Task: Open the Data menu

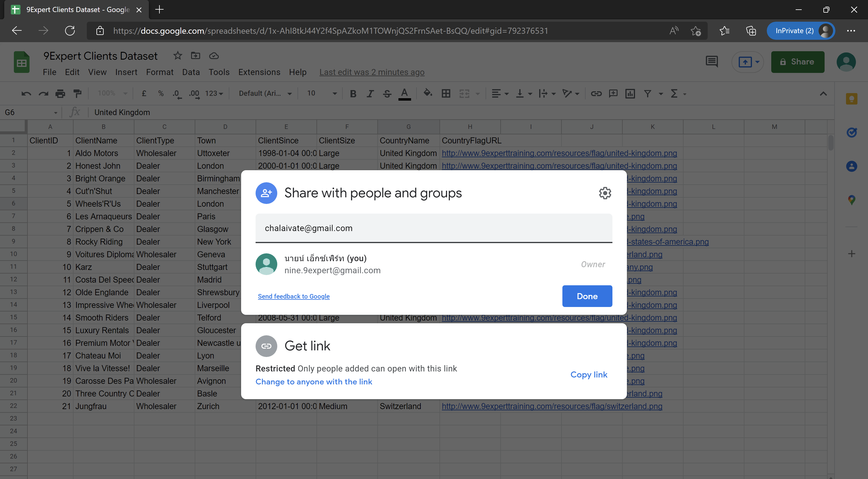Action: (191, 72)
